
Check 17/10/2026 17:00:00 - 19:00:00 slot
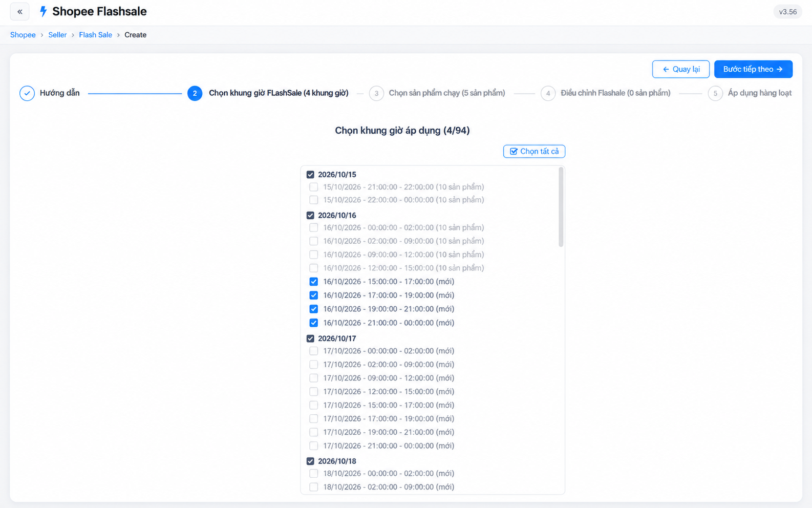[314, 419]
